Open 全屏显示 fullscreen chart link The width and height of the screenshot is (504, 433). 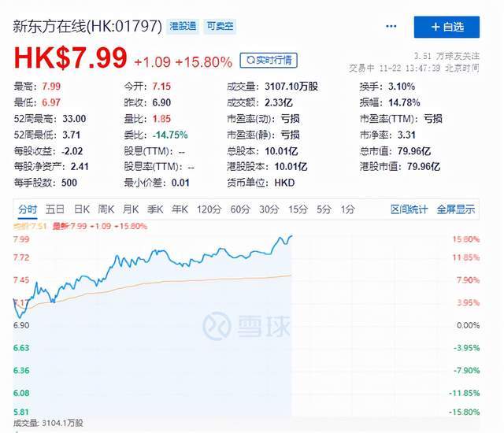pos(455,209)
